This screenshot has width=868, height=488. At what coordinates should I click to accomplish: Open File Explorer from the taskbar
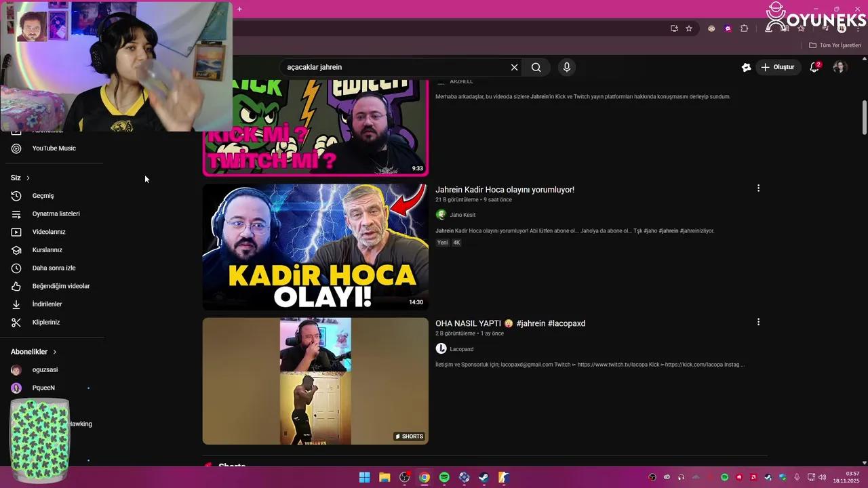tap(384, 477)
